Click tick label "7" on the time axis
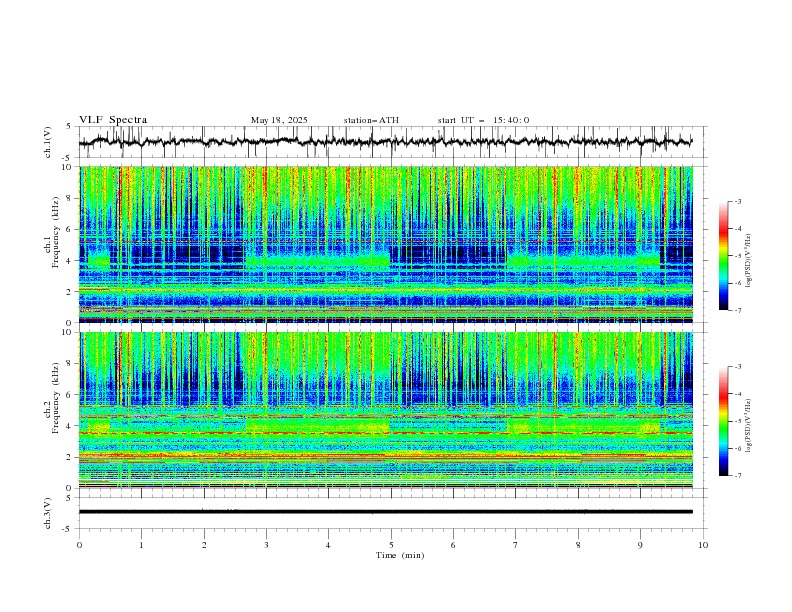Screen dimensions: 792x612 pyautogui.click(x=515, y=545)
